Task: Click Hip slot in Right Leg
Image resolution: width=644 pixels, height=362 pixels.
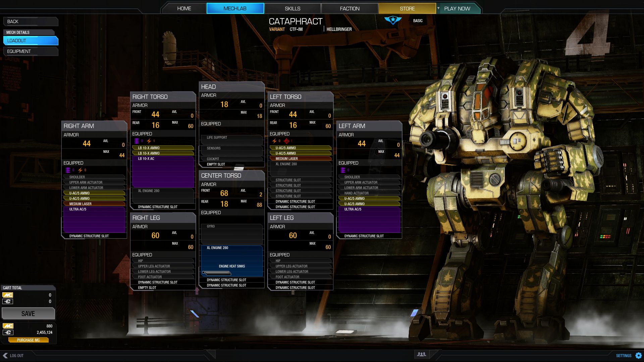Action: [x=163, y=261]
